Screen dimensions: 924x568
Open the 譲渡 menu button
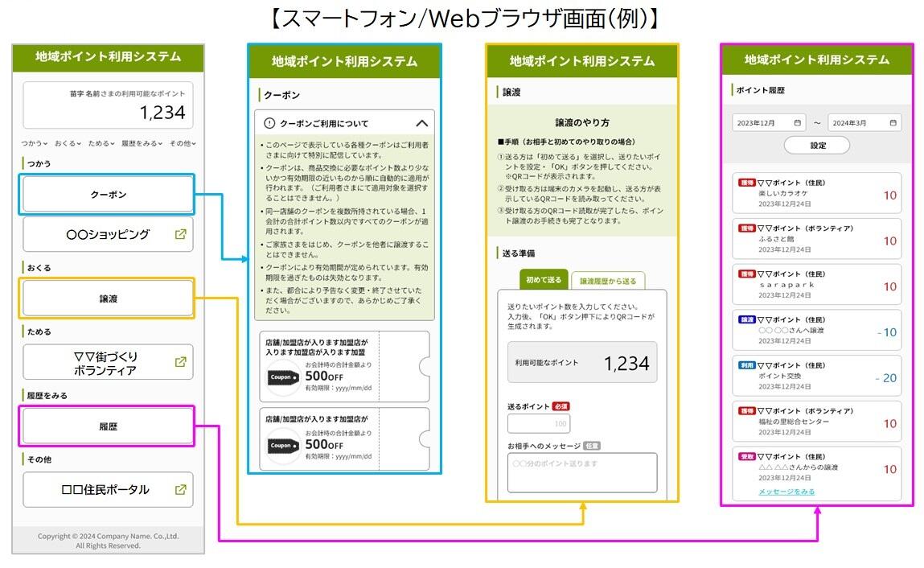[x=108, y=298]
